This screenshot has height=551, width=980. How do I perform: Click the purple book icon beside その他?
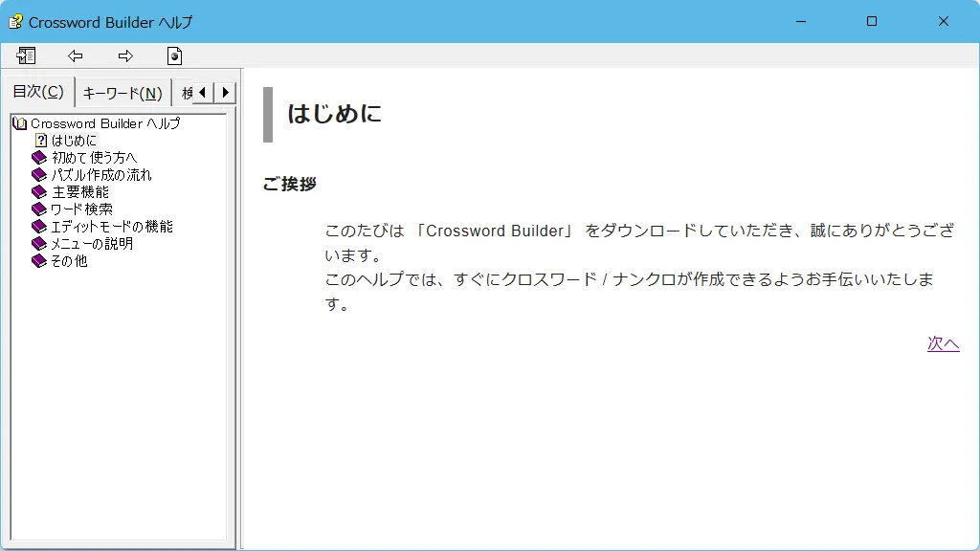[x=39, y=261]
